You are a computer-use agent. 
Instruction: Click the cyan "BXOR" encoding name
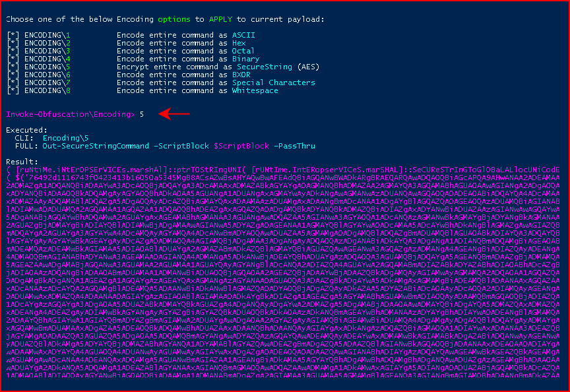[241, 75]
